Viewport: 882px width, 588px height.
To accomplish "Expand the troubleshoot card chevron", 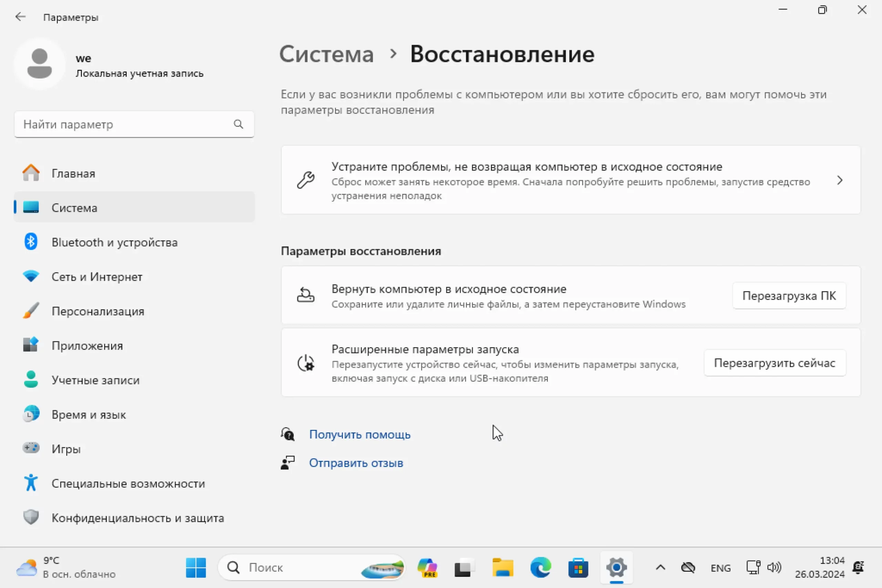I will (x=840, y=180).
